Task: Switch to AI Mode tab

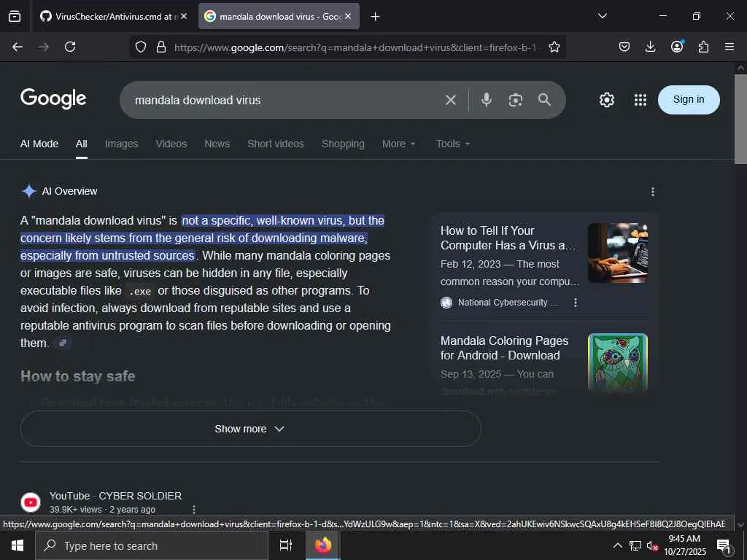Action: tap(39, 144)
